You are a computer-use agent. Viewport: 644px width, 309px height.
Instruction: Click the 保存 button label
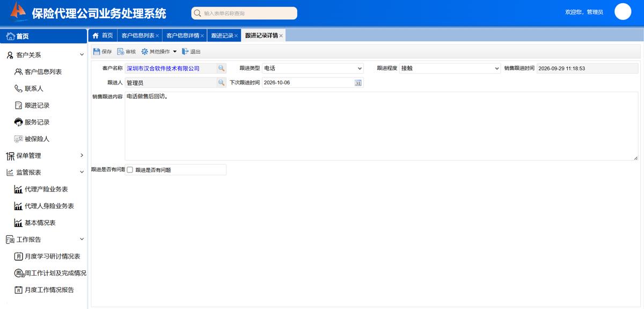click(106, 52)
